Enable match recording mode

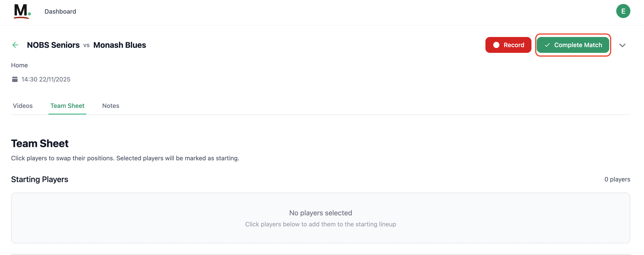(x=508, y=45)
